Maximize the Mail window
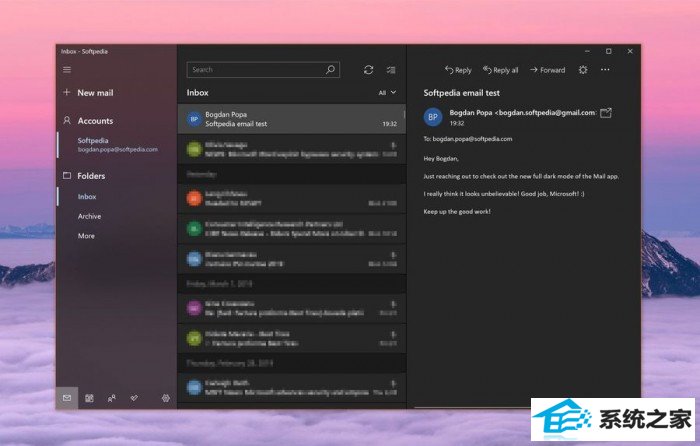 click(x=608, y=51)
